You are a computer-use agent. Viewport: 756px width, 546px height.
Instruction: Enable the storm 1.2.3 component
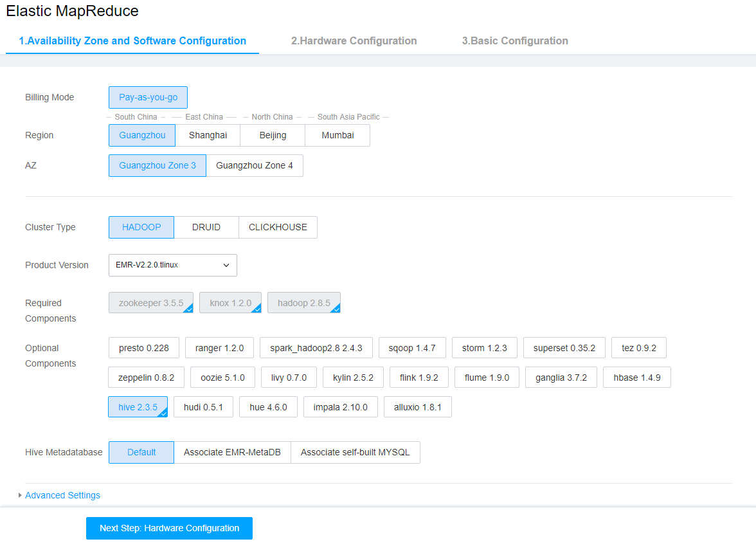(x=484, y=348)
